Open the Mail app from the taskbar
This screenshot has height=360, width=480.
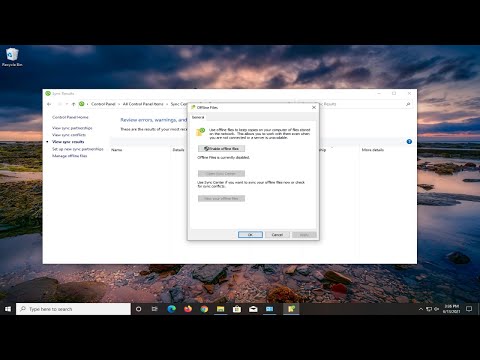coord(253,309)
